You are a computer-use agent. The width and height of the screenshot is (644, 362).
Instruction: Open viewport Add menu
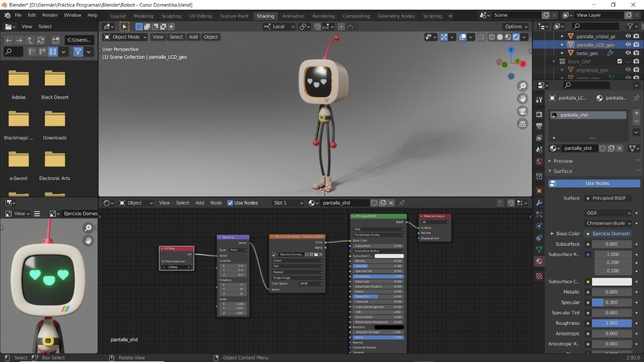point(193,37)
